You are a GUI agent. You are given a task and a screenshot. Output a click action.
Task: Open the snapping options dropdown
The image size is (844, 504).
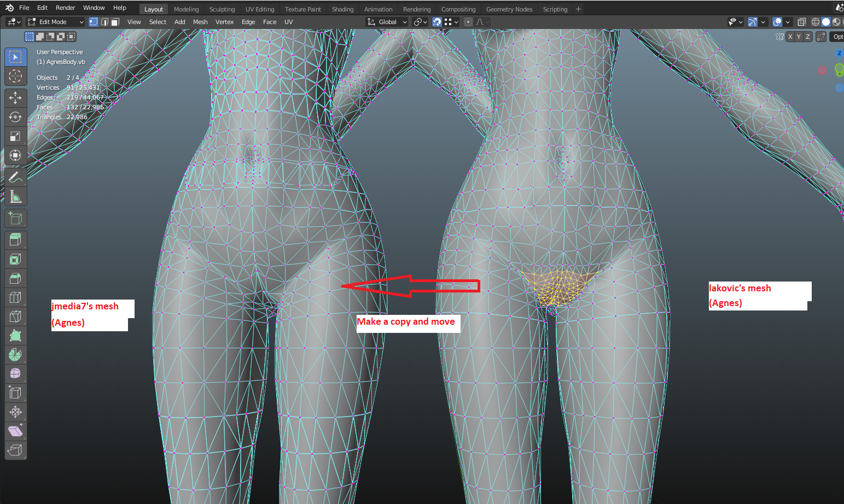coord(452,22)
